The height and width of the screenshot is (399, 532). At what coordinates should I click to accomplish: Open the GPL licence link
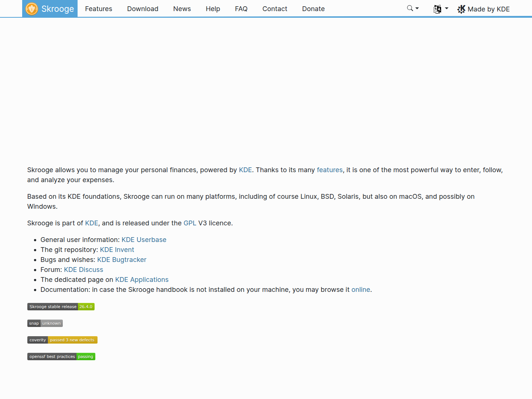pos(190,223)
